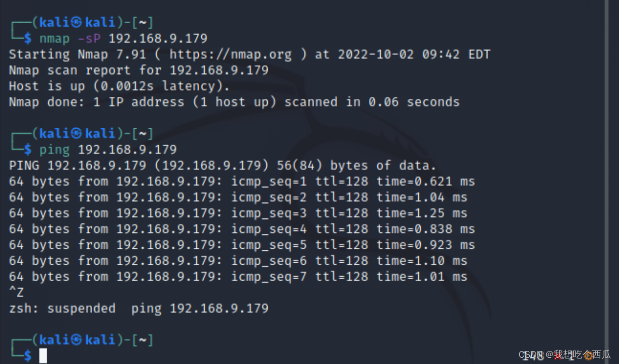Viewport: 619px width, 364px height.
Task: Click the 'Host is up (0.0012s latency)' line
Action: pos(120,86)
